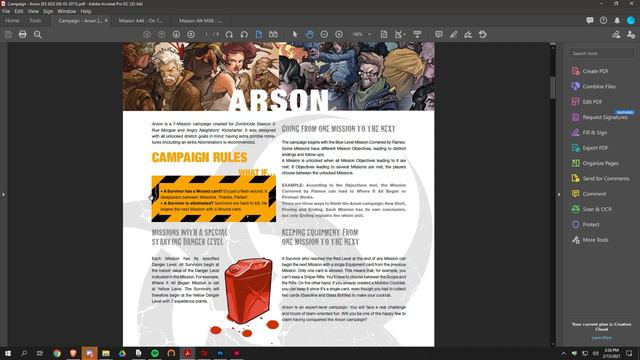Viewport: 640px width, 360px height.
Task: Open the Windows Start menu
Action: pyautogui.click(x=8, y=353)
